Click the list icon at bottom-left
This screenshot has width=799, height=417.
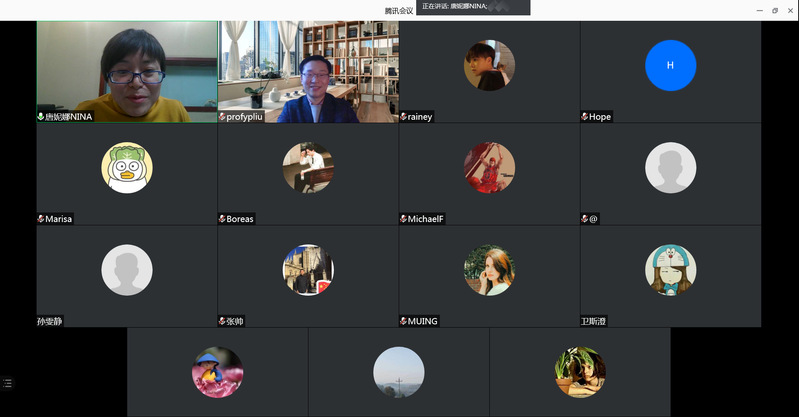click(x=7, y=383)
